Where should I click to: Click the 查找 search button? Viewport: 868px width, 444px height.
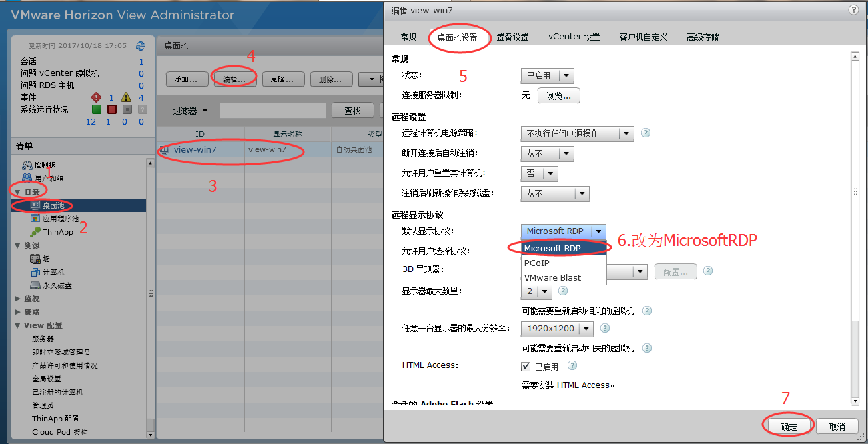[353, 111]
